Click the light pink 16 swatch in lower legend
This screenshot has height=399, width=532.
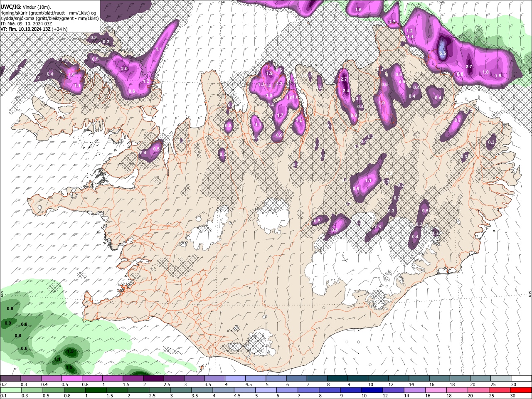click(435, 390)
